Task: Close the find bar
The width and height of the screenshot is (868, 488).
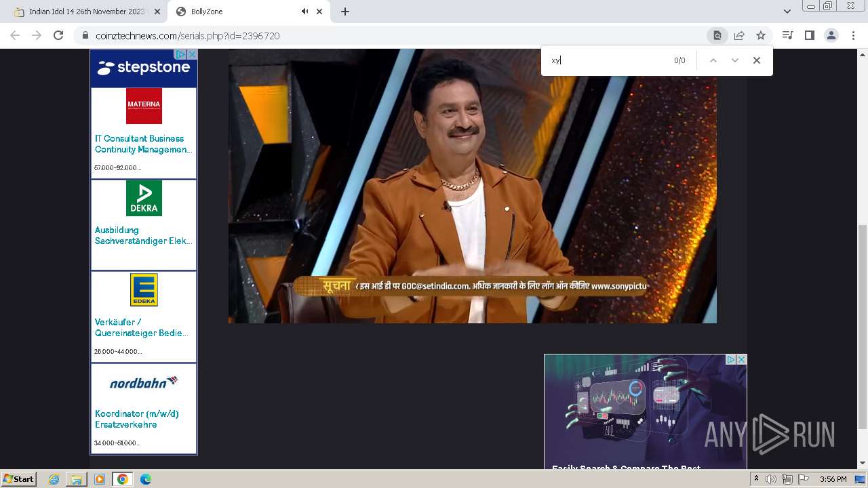Action: [x=757, y=60]
